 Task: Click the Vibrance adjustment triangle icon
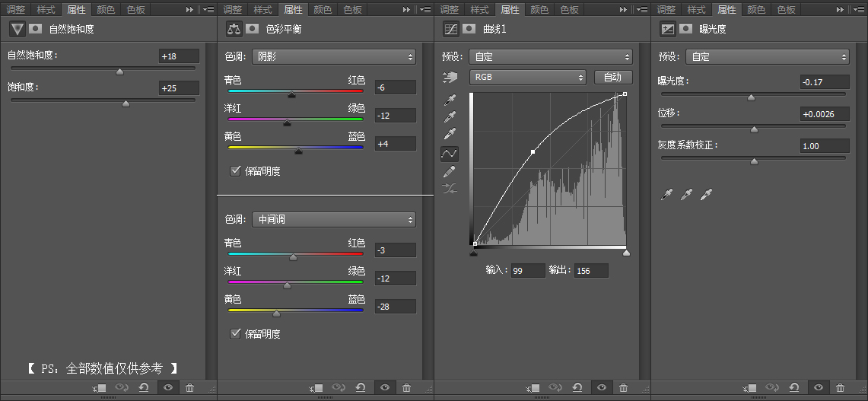pos(17,29)
